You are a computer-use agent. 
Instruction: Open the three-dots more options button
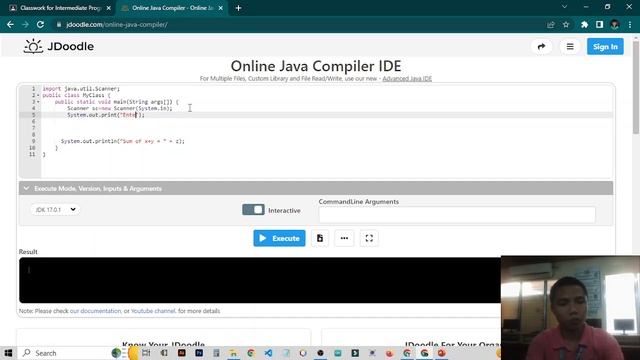344,238
